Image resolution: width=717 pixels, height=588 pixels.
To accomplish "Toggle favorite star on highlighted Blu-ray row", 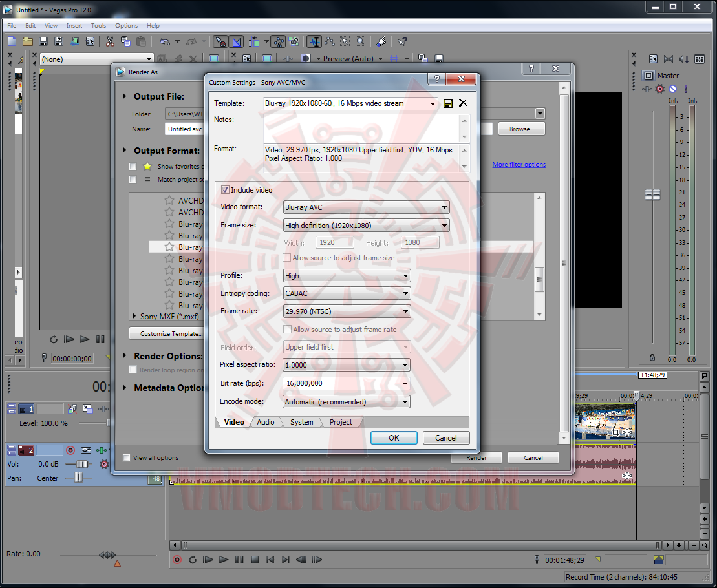I will click(x=169, y=247).
